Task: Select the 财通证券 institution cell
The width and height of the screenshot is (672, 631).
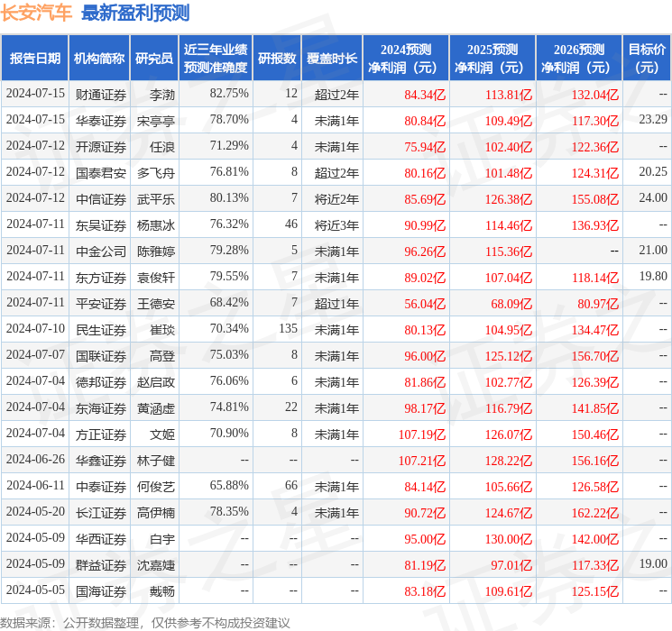Action: click(x=101, y=95)
